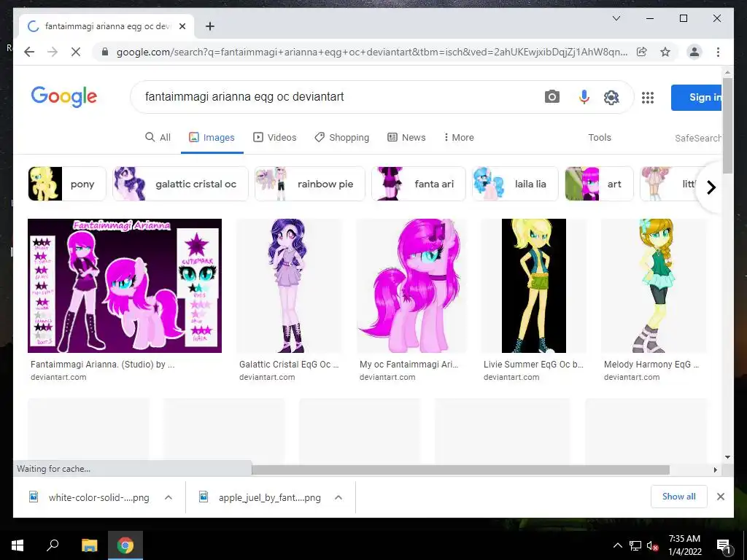The height and width of the screenshot is (560, 747).
Task: Open Fantaimmagi Arianna Studio image
Action: 125,286
